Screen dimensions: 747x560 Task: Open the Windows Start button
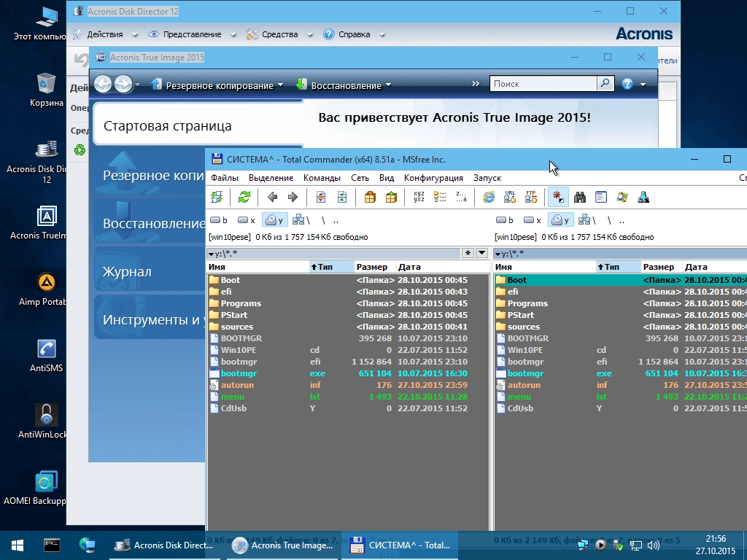pos(18,545)
